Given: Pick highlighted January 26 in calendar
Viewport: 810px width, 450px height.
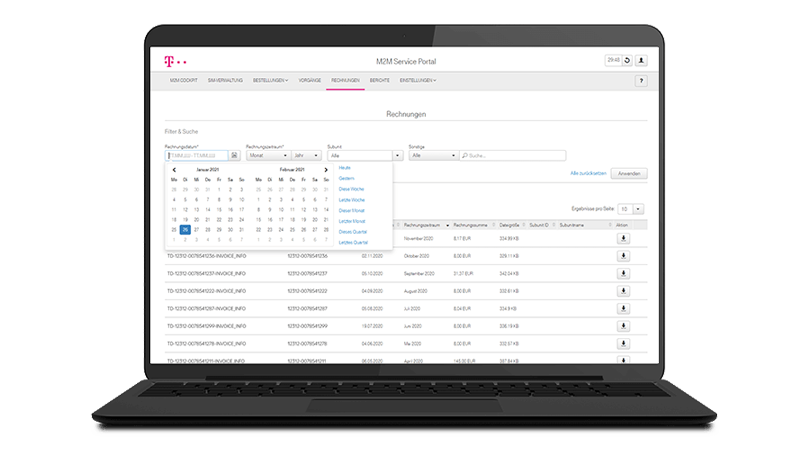Looking at the screenshot, I should click(x=185, y=229).
